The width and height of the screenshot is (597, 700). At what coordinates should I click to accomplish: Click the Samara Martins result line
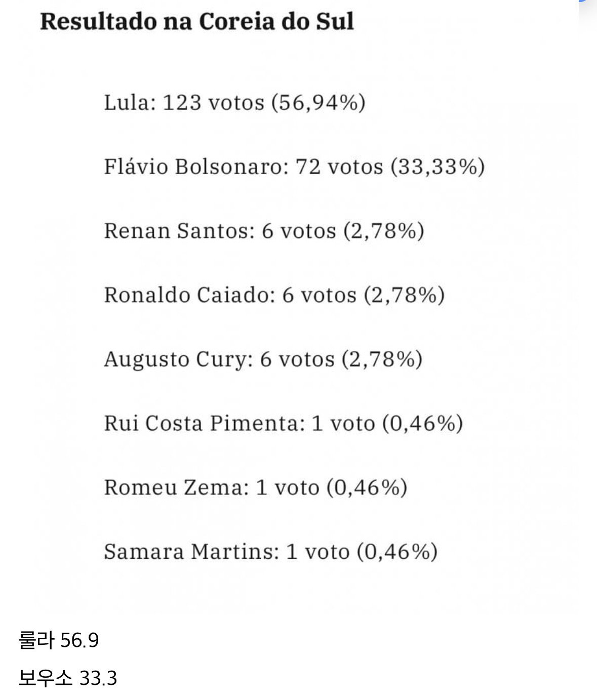click(x=271, y=551)
